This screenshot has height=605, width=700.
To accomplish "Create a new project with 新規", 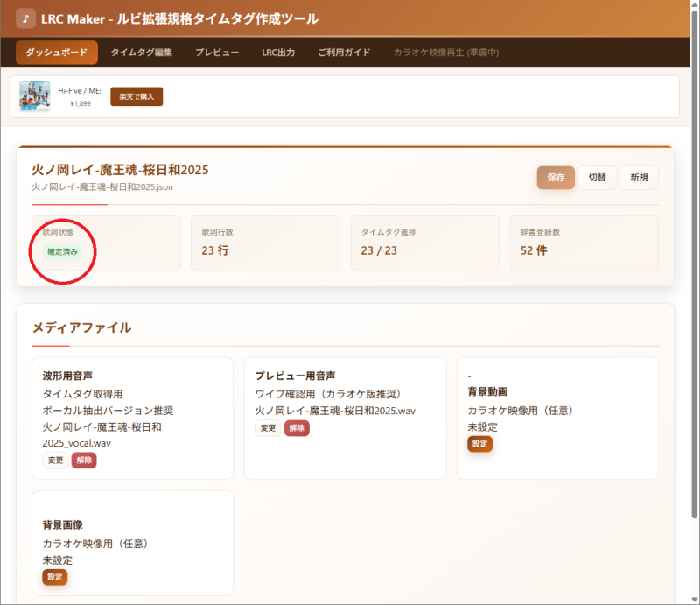I will [639, 177].
